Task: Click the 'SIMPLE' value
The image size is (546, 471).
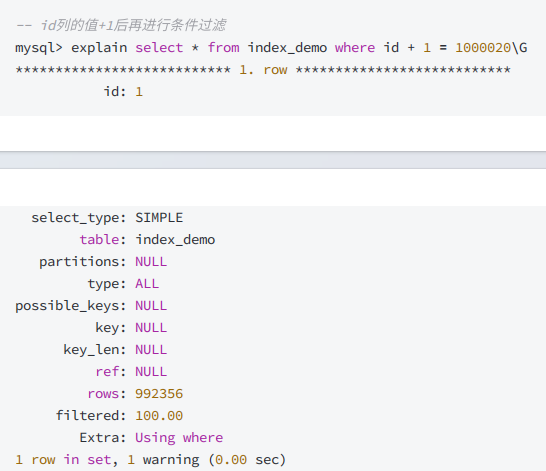Action: tap(159, 218)
